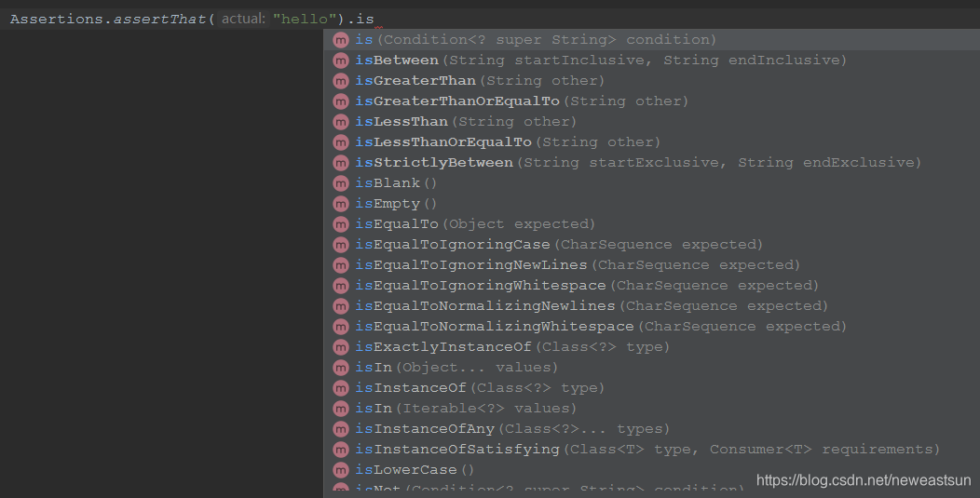Select isBetween completion entry

tap(652, 61)
